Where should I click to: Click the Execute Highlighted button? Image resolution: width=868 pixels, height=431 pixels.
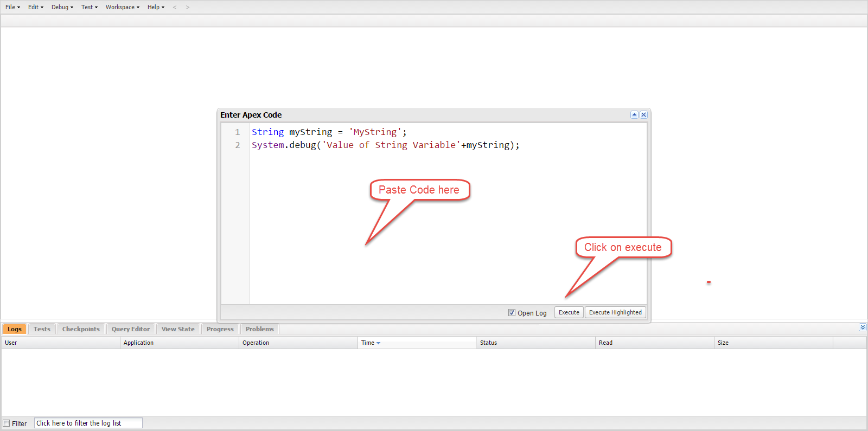coord(615,312)
